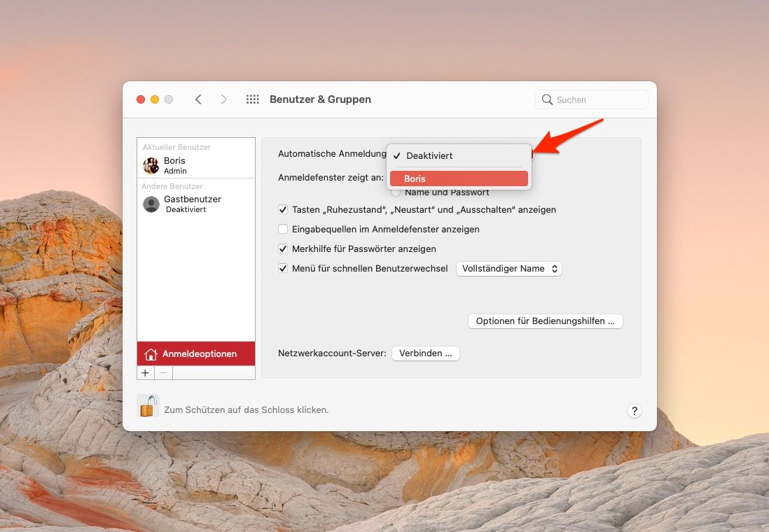
Task: Open the help question mark button
Action: coord(634,411)
